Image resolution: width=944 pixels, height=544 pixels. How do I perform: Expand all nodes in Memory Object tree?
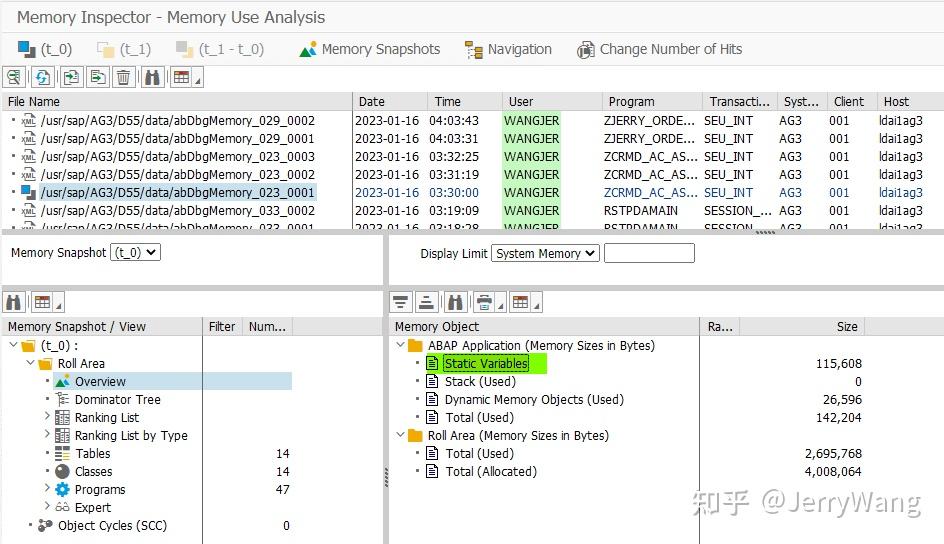[x=400, y=302]
